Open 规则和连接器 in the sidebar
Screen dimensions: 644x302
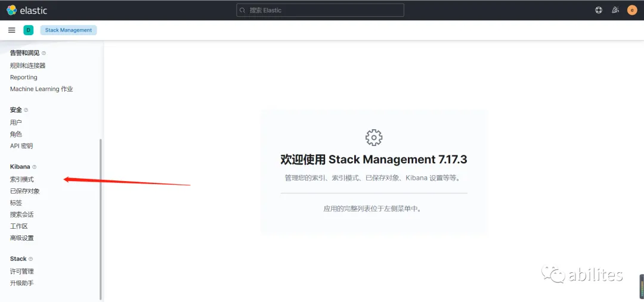(27, 66)
